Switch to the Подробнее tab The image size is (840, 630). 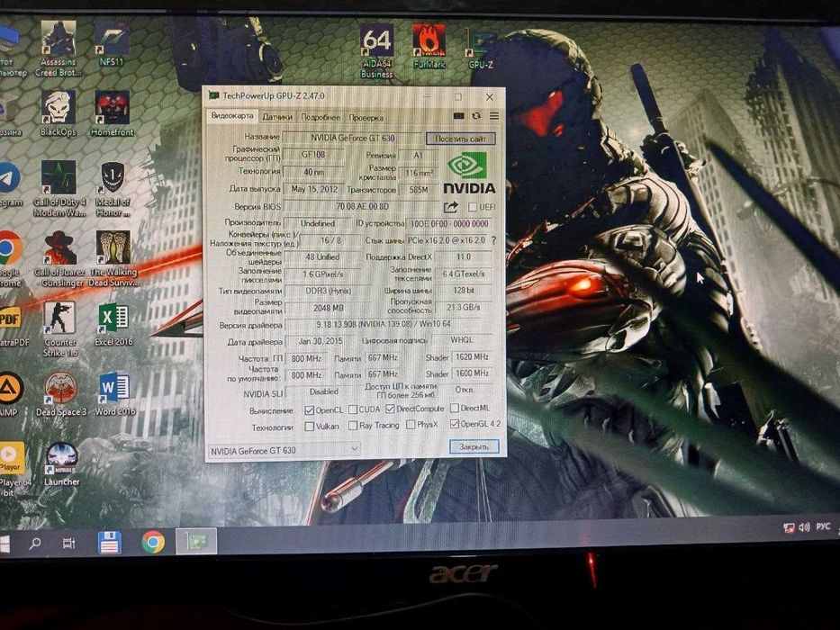pos(321,117)
